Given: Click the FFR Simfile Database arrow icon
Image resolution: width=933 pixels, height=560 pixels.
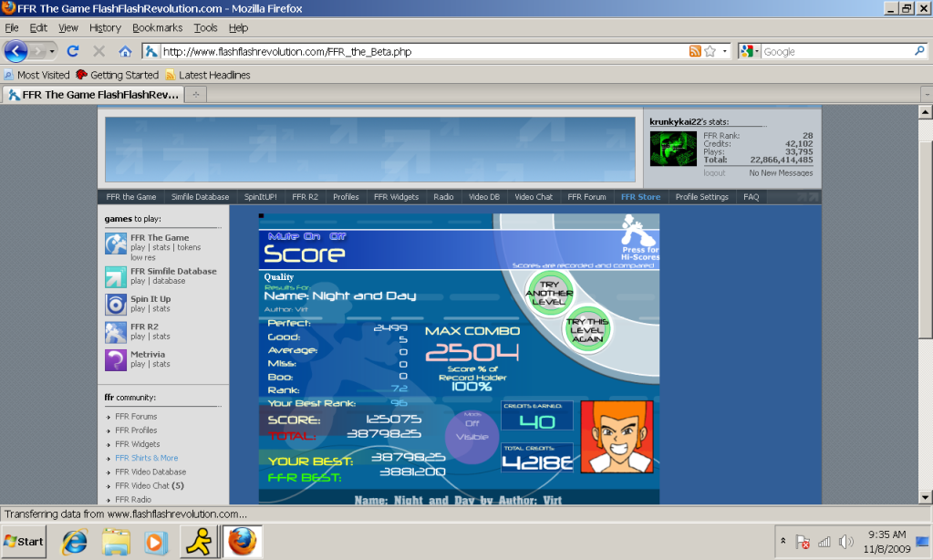Looking at the screenshot, I should pos(116,276).
